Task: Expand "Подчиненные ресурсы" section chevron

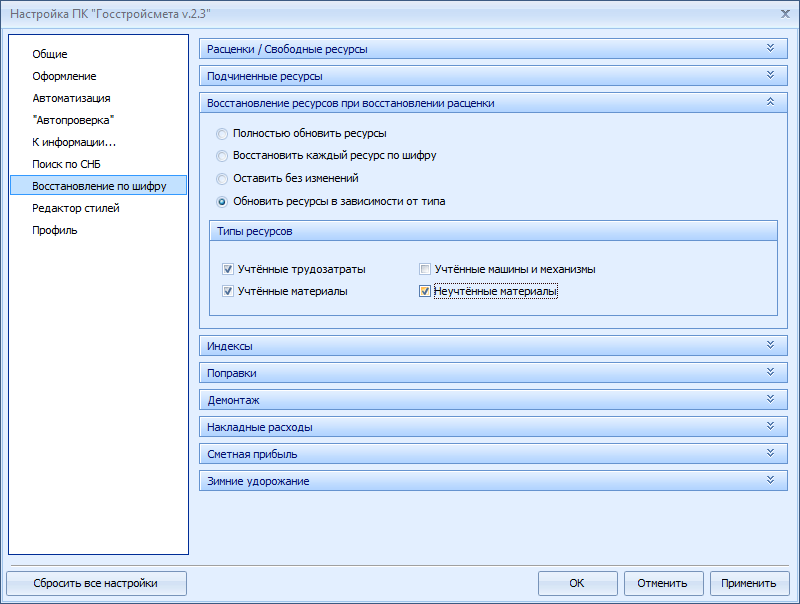Action: pyautogui.click(x=770, y=75)
